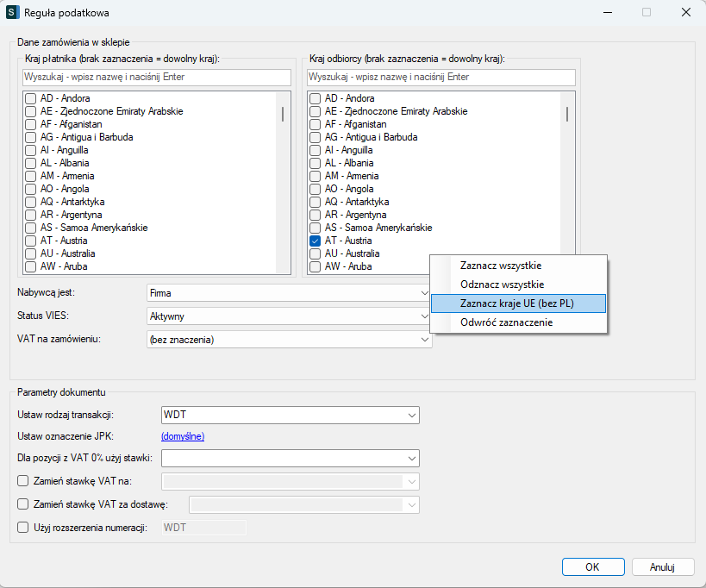Viewport: 706px width, 588px height.
Task: Choose Odwróć zaznaczenie from context menu
Action: (x=506, y=322)
